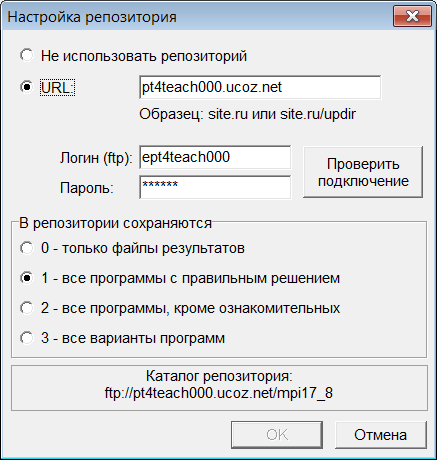Click the Логин (ftp) input field

click(215, 157)
